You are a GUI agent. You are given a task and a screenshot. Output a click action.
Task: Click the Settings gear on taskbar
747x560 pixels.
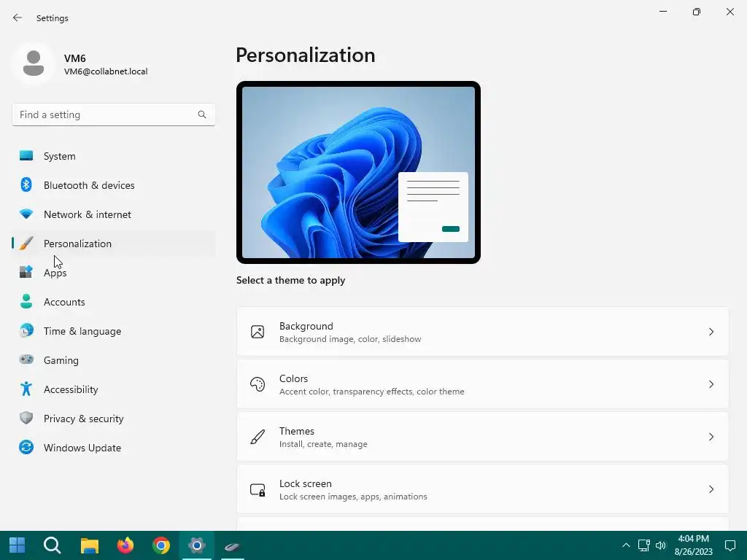[x=196, y=545]
